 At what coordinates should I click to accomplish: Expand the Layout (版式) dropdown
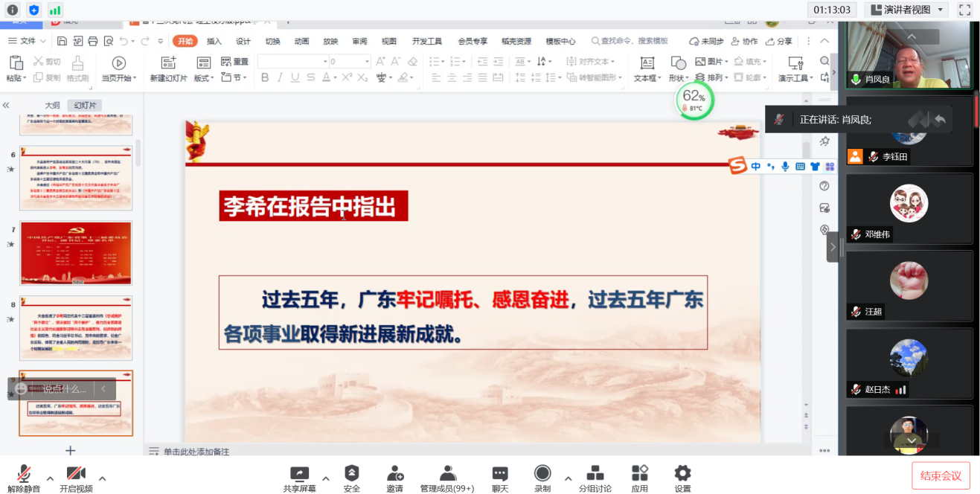204,77
